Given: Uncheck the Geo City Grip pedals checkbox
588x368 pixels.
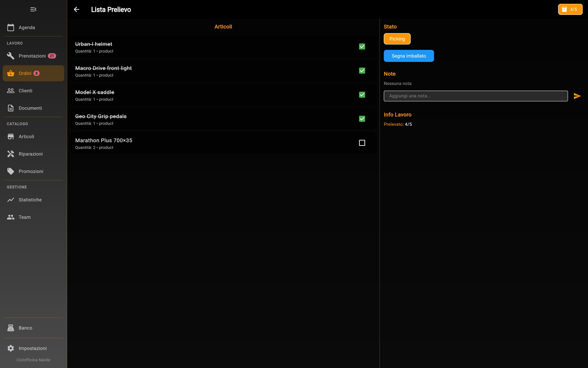Looking at the screenshot, I should (362, 119).
